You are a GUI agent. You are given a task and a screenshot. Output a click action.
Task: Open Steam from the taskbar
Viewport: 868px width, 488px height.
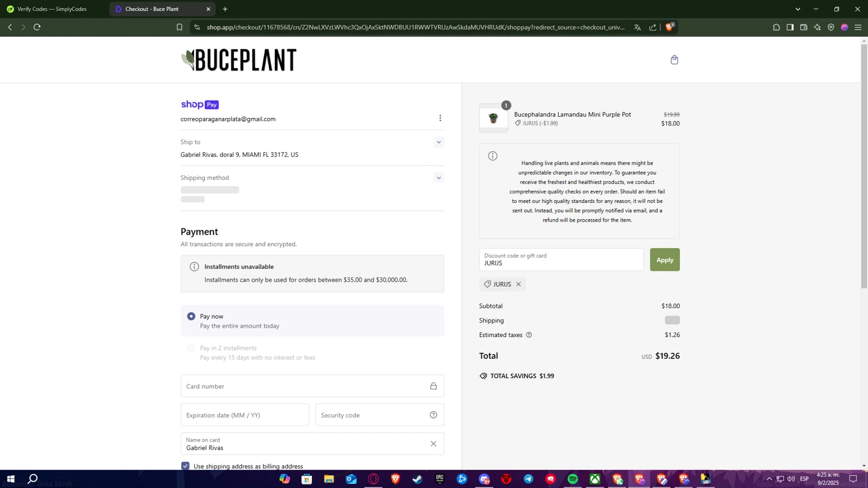click(x=417, y=479)
